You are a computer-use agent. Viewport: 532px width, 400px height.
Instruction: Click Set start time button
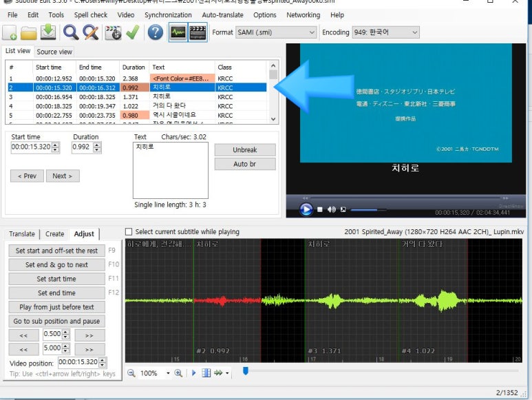[x=56, y=279]
